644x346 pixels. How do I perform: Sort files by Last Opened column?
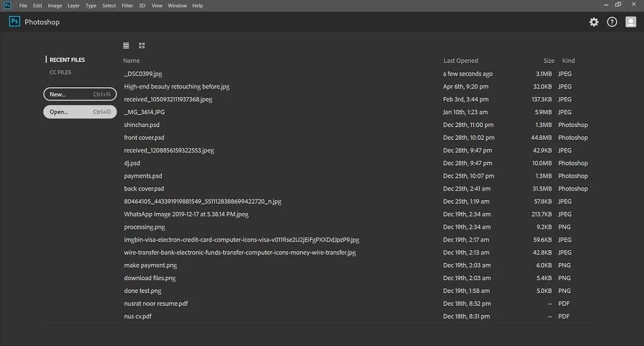coord(461,61)
